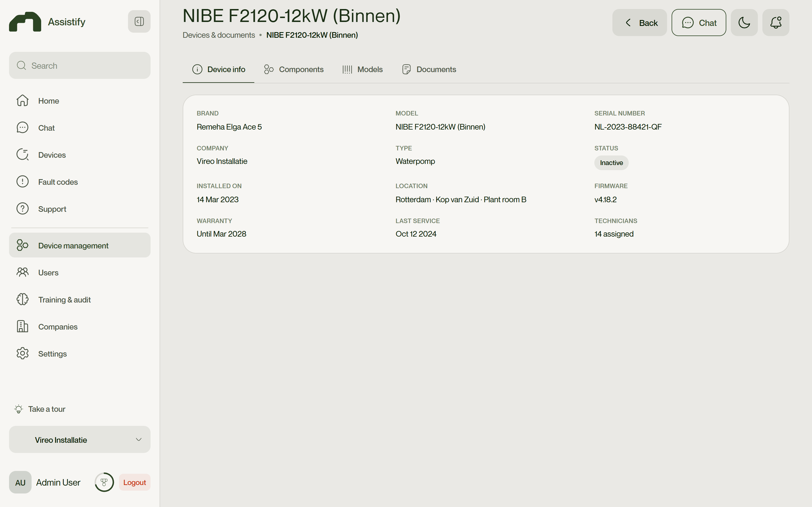Image resolution: width=812 pixels, height=507 pixels.
Task: Switch to the Documents tab
Action: click(429, 69)
